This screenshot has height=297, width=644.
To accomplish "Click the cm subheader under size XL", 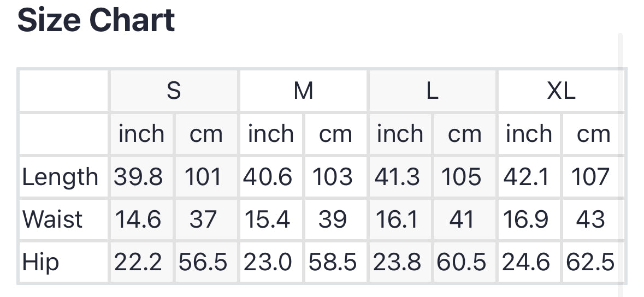I will coord(593,134).
